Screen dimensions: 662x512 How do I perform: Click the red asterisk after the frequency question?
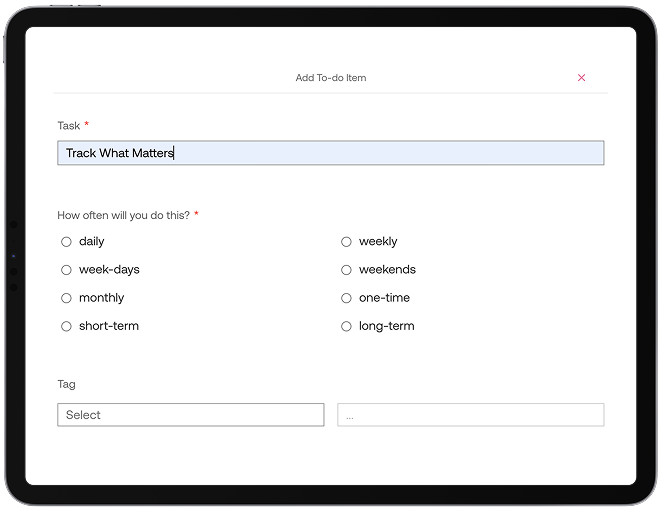(196, 214)
